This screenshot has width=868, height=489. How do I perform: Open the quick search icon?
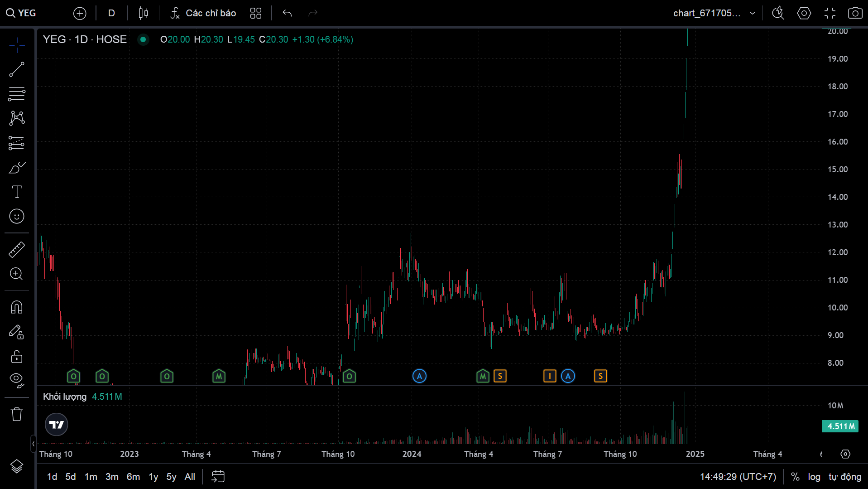778,13
